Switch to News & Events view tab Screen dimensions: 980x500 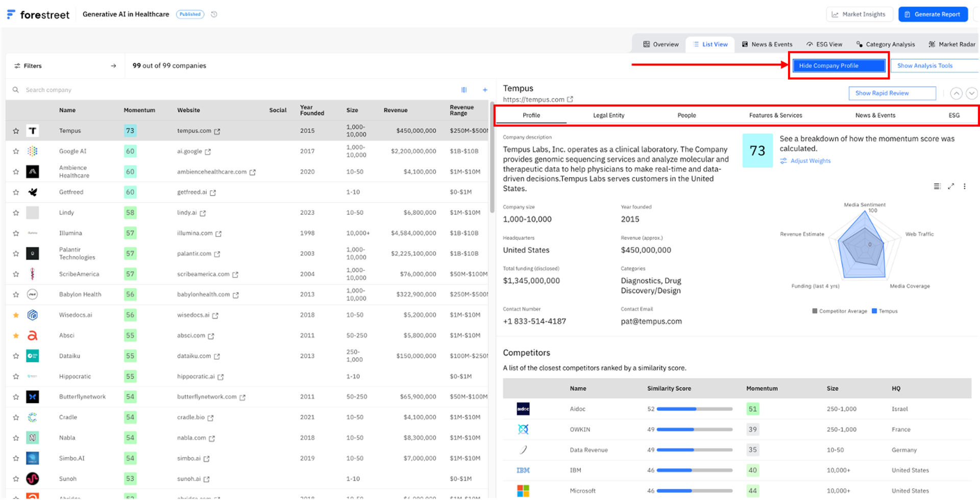click(x=767, y=44)
